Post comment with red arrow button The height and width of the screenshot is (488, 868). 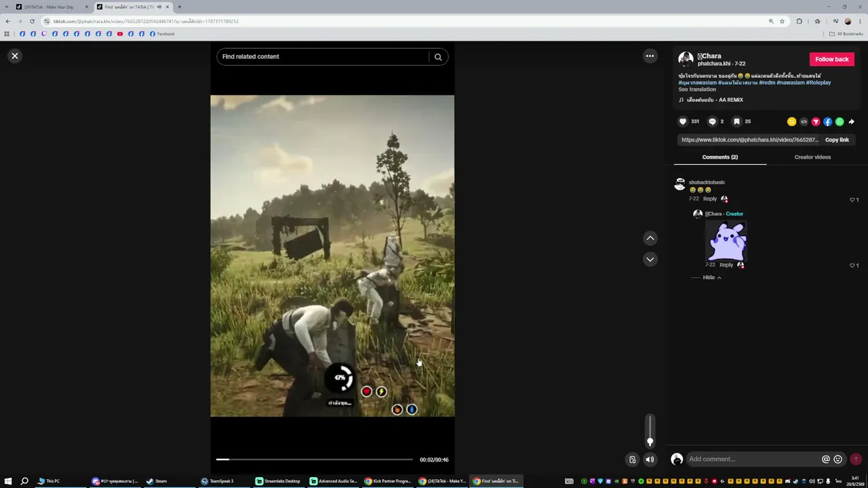click(x=856, y=460)
